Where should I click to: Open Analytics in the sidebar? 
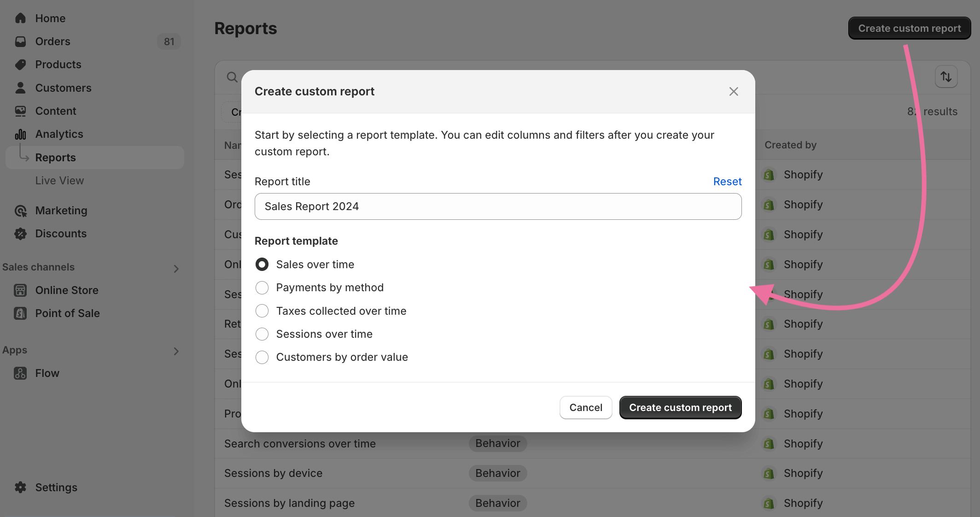click(x=59, y=134)
